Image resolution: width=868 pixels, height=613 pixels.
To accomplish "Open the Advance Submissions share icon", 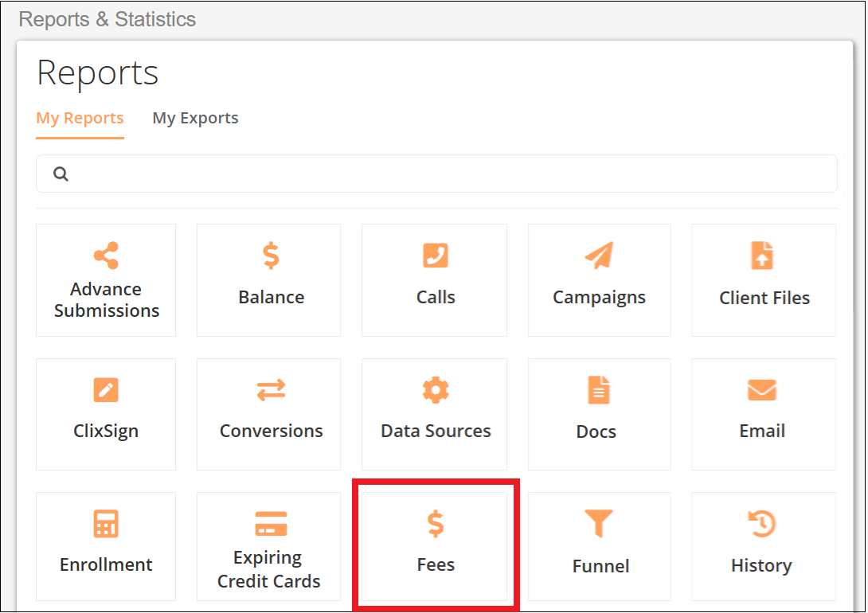I will pos(106,255).
